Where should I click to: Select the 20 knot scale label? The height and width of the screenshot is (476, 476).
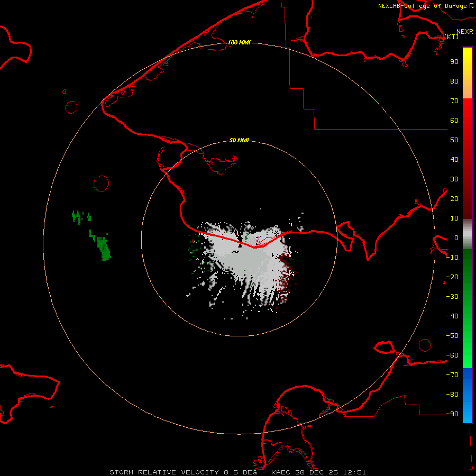pos(454,198)
